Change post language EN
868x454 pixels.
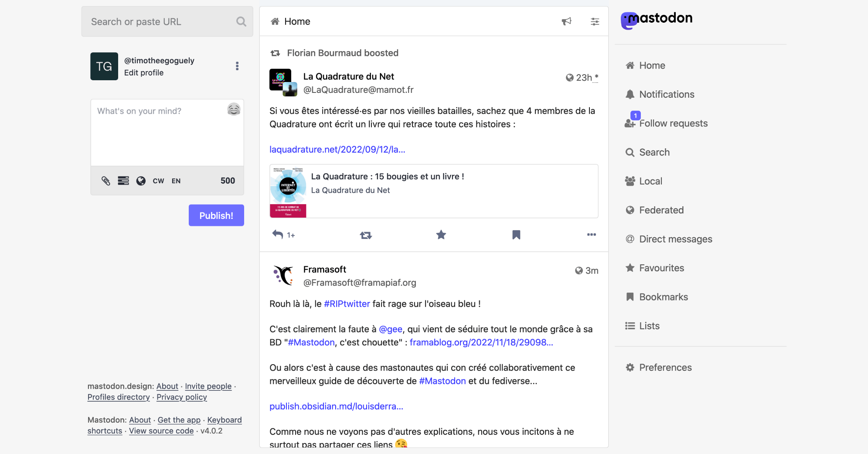point(176,181)
